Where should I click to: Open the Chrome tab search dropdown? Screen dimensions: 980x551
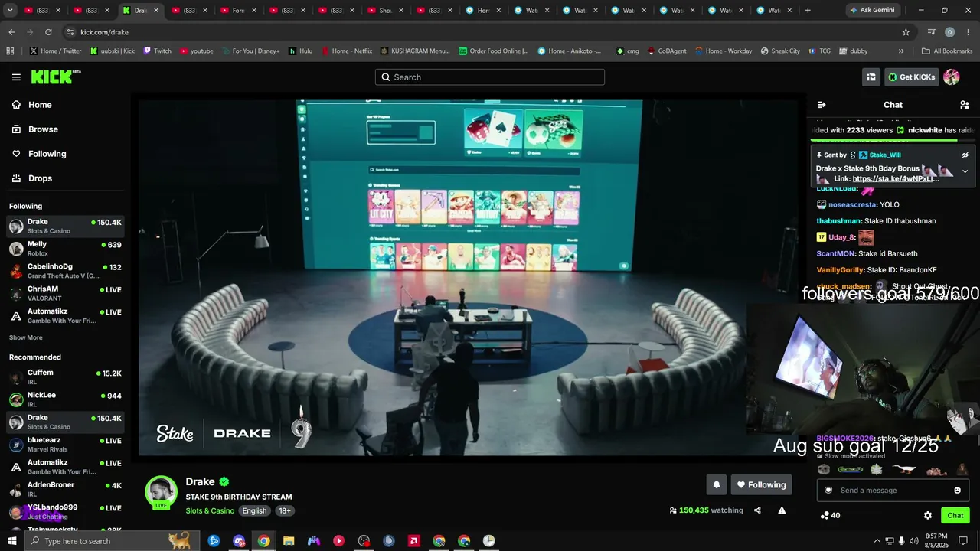click(11, 11)
